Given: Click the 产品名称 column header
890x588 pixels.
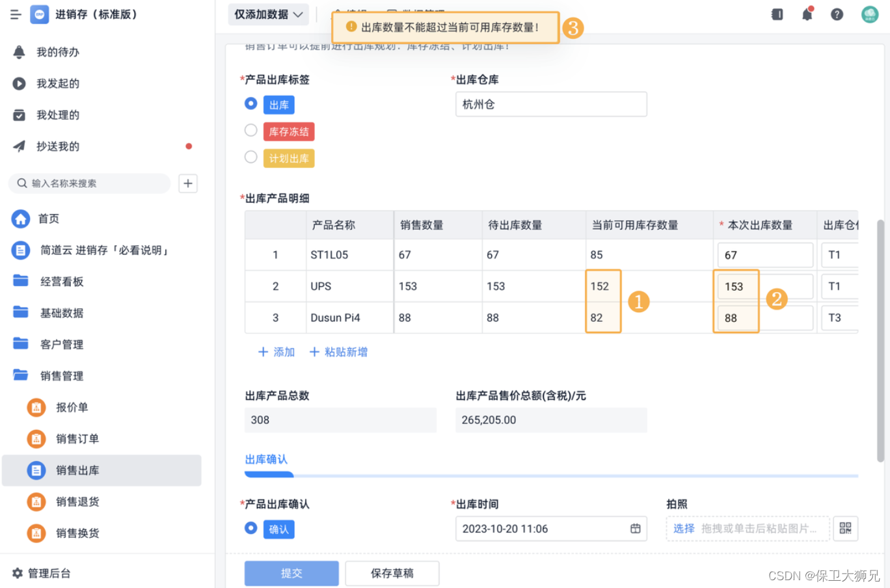Looking at the screenshot, I should (x=350, y=225).
